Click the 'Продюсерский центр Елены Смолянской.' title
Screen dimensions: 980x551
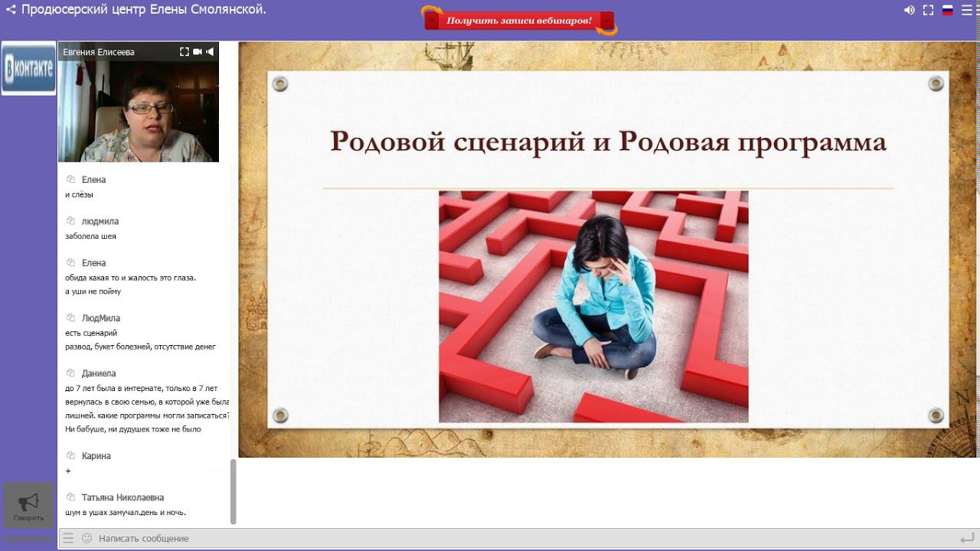tap(144, 10)
